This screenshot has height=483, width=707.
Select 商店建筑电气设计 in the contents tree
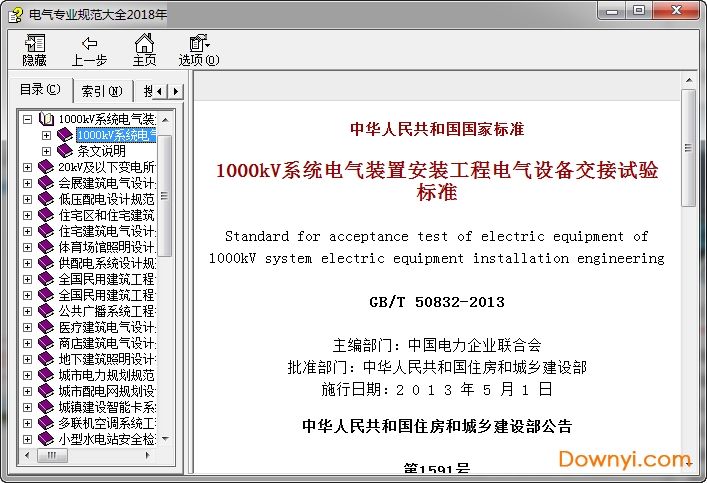pyautogui.click(x=106, y=343)
